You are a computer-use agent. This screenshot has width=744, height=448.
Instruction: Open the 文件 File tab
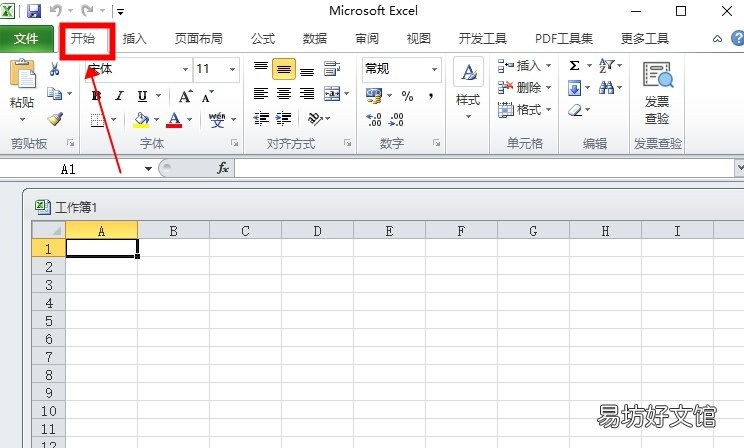[26, 38]
